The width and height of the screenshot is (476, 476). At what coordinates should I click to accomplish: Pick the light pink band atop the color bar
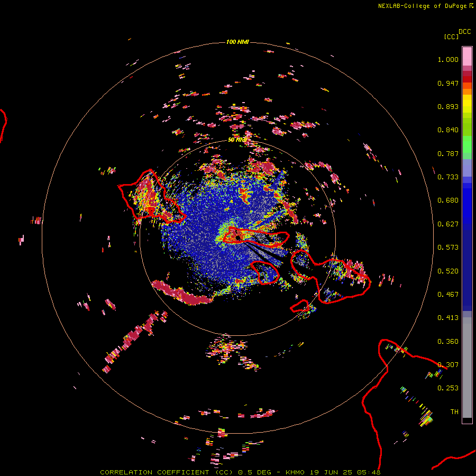[467, 57]
